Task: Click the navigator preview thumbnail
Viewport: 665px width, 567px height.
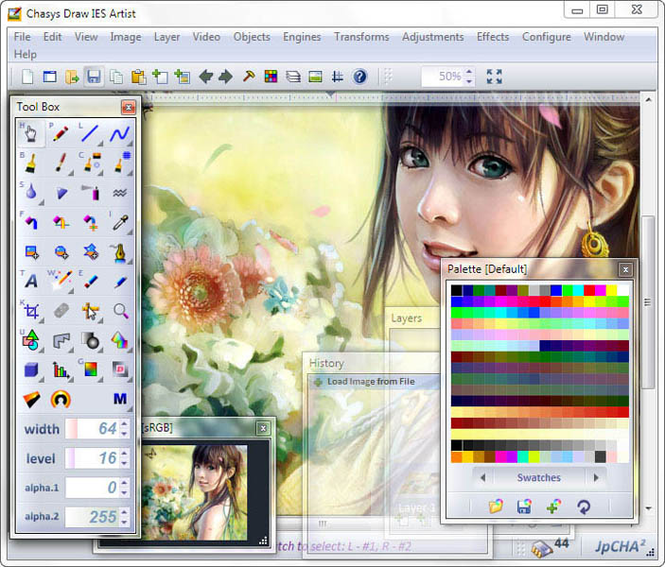Action: coord(194,492)
